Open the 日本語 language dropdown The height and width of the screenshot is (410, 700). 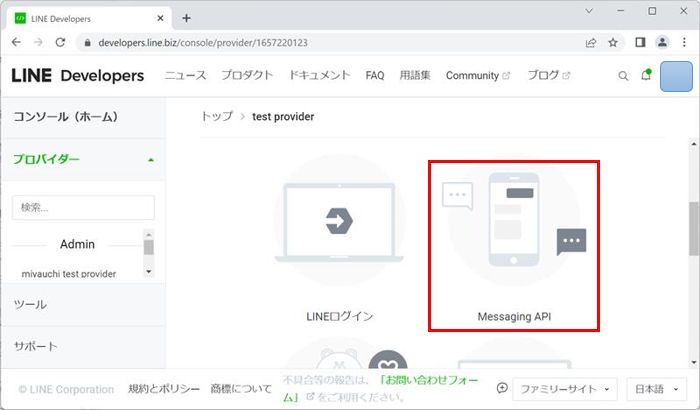click(656, 389)
